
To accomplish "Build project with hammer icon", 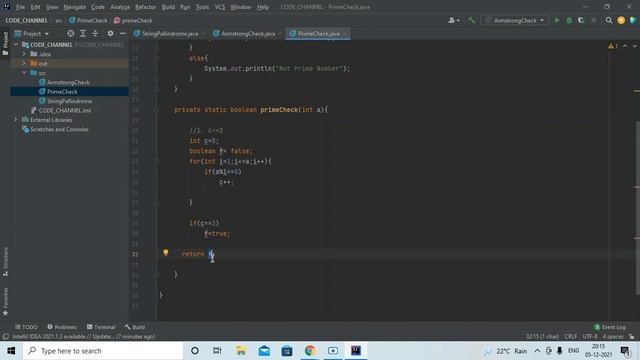I will pos(471,20).
